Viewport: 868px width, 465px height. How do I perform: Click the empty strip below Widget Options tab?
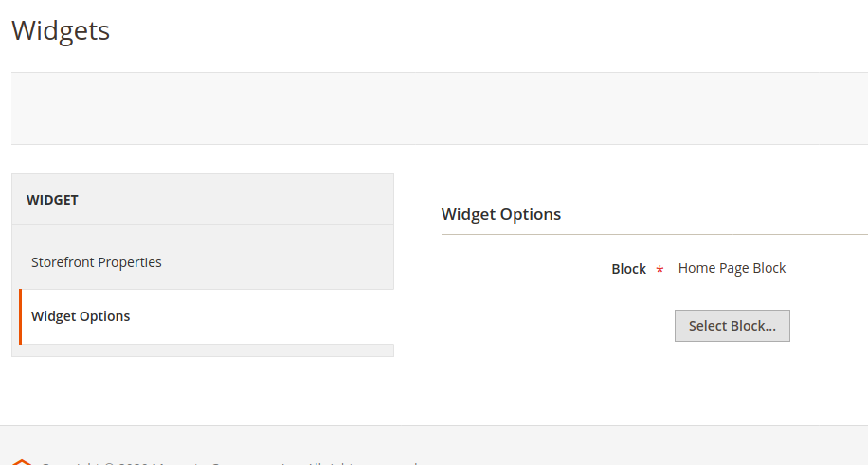(x=203, y=350)
